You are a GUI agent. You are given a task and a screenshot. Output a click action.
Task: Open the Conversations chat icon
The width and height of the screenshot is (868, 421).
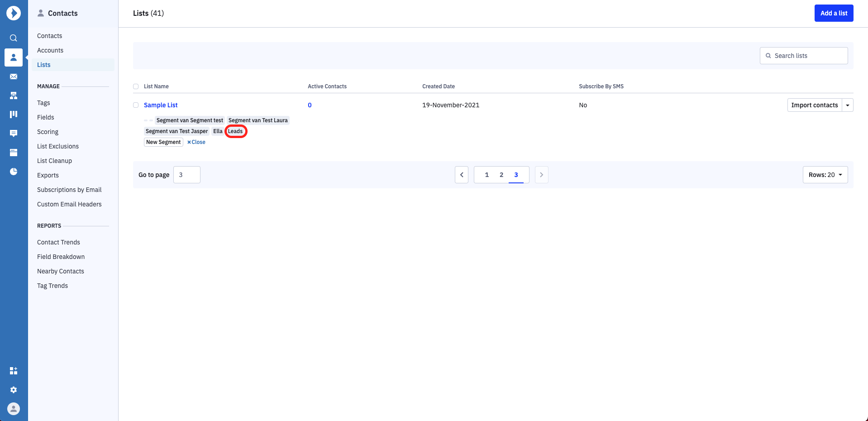coord(14,133)
